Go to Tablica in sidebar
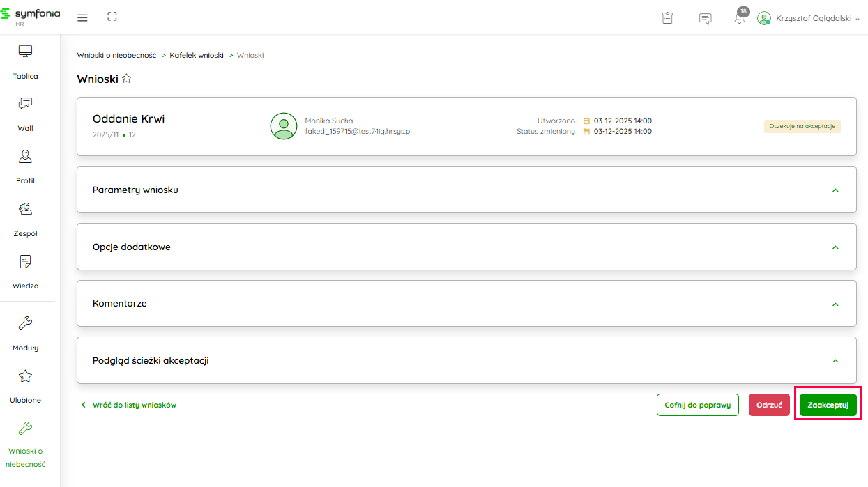868x487 pixels. click(x=26, y=61)
